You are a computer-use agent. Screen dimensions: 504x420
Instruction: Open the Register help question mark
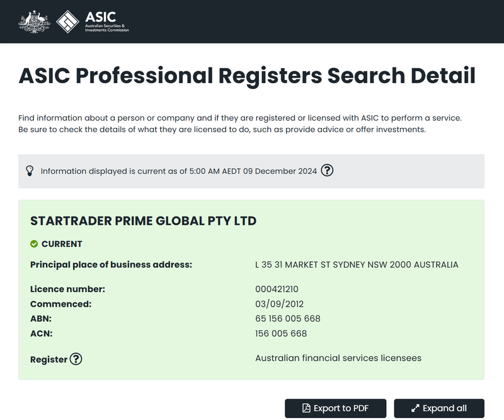(76, 359)
